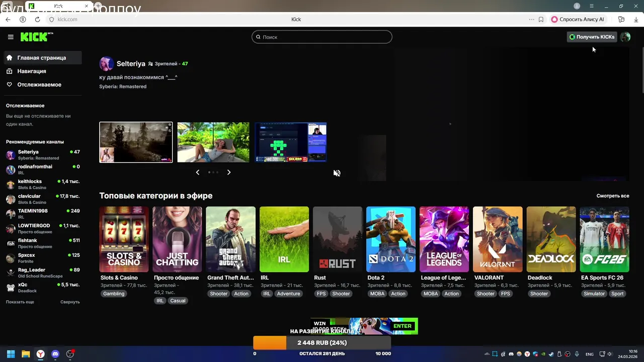Open Grand Theft Auto category card
Screen dimensions: 644x362
pos(231,239)
